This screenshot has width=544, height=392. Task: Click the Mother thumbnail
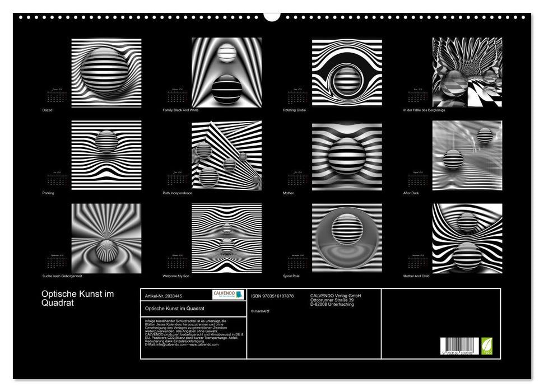(345, 154)
